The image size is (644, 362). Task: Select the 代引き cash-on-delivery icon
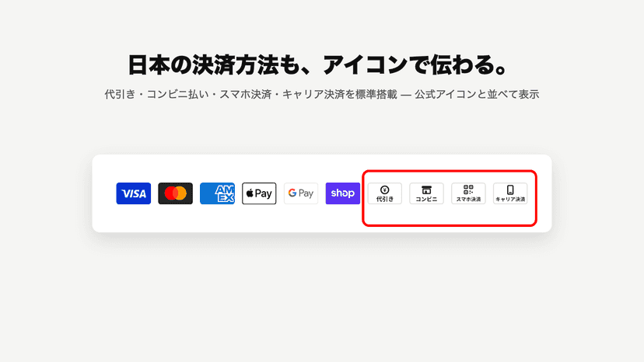(385, 193)
